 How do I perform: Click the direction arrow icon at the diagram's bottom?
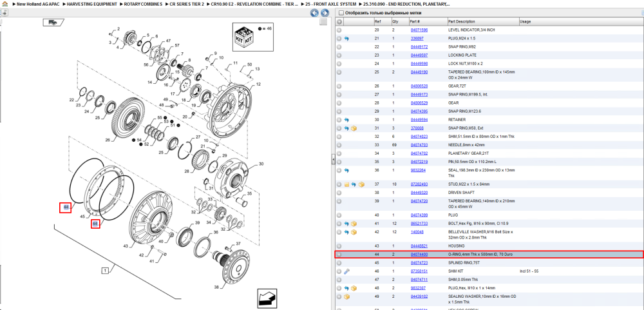tap(268, 298)
